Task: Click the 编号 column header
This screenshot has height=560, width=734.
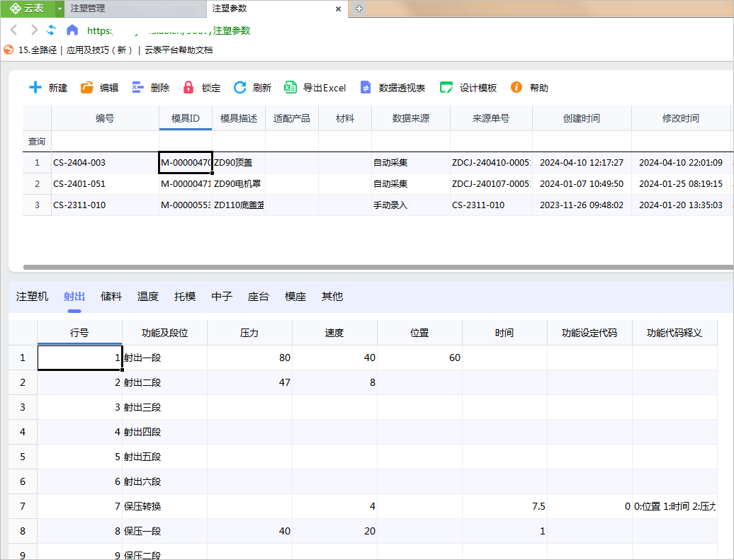Action: point(105,118)
